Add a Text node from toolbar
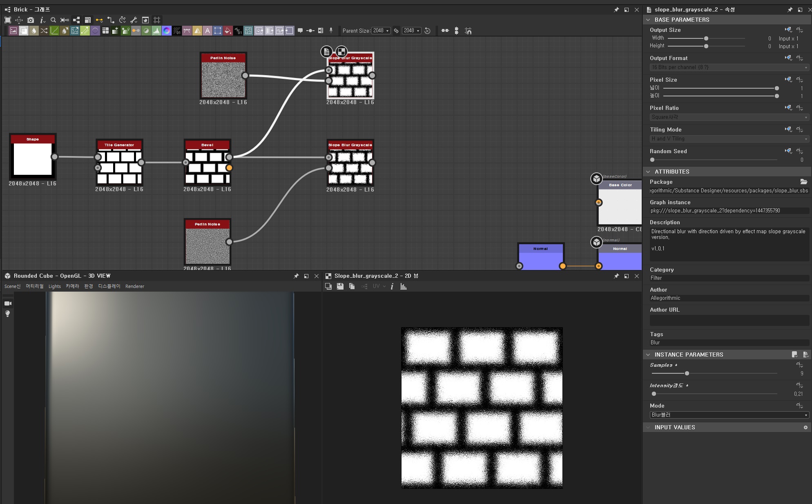The image size is (812, 504). click(x=207, y=31)
